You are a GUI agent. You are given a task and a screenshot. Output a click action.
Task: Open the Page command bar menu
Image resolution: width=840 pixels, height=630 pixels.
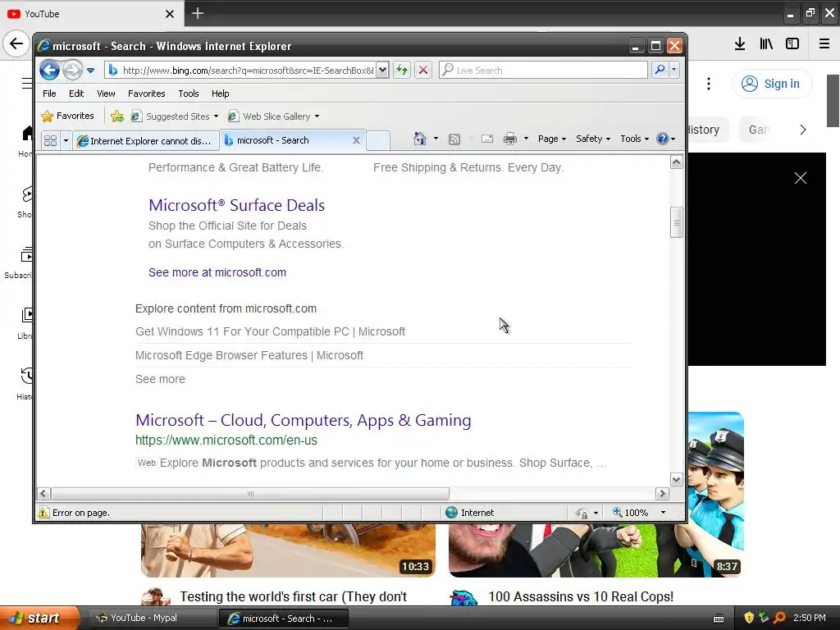coord(552,139)
